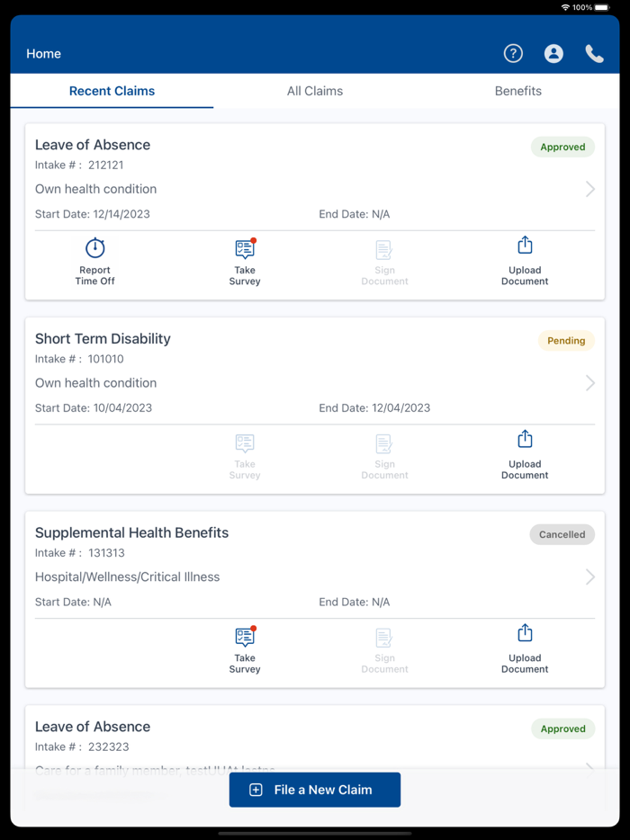The height and width of the screenshot is (840, 630).
Task: Go to Home
Action: pos(43,53)
